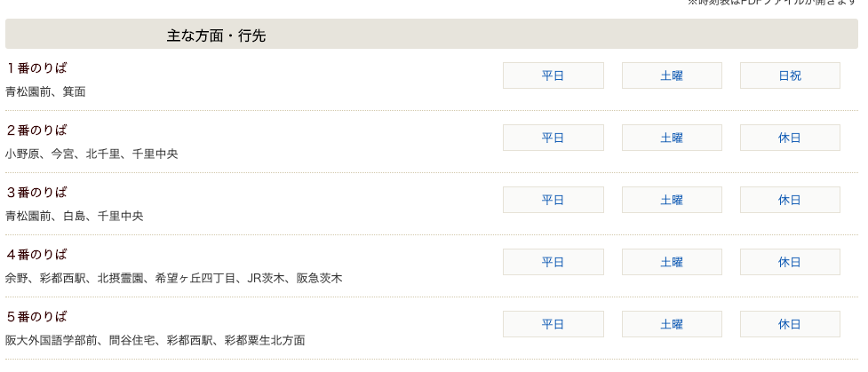Click 休日 button for 3番のりば
The height and width of the screenshot is (372, 868).
[790, 200]
